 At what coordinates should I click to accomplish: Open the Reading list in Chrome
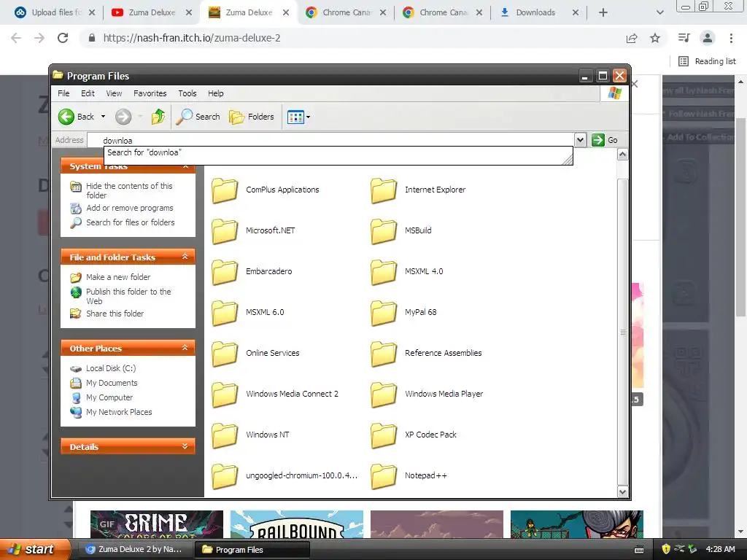coord(708,61)
